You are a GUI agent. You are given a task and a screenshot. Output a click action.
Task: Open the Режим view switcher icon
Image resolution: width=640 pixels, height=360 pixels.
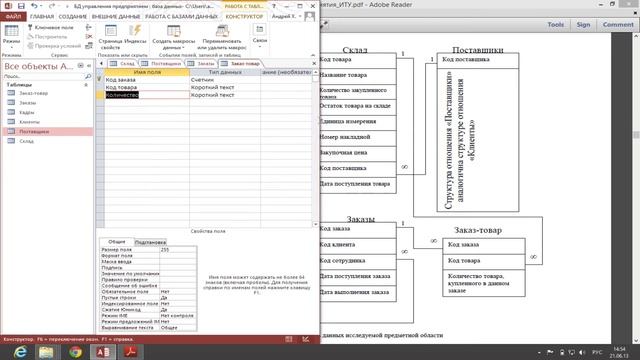pos(11,31)
